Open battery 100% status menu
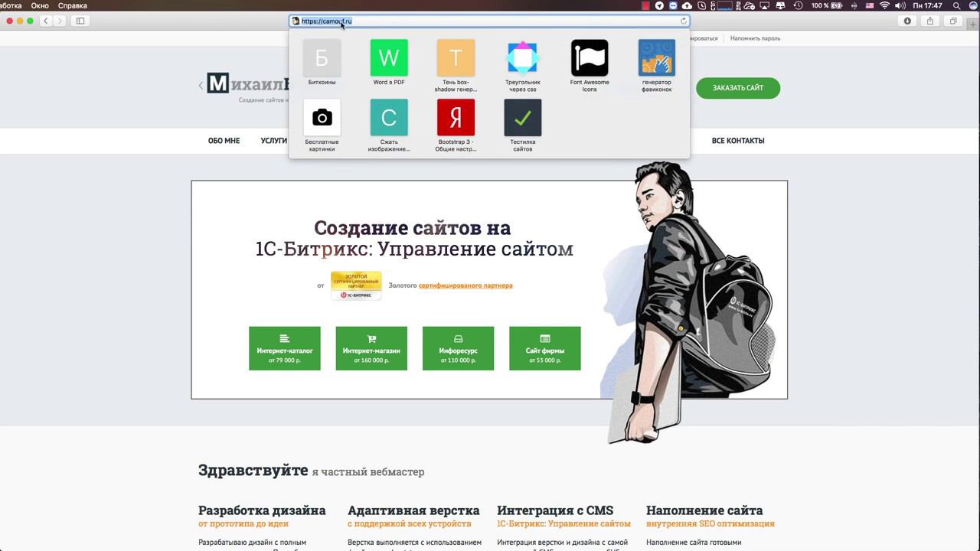Viewport: 980px width, 551px height. coord(827,5)
